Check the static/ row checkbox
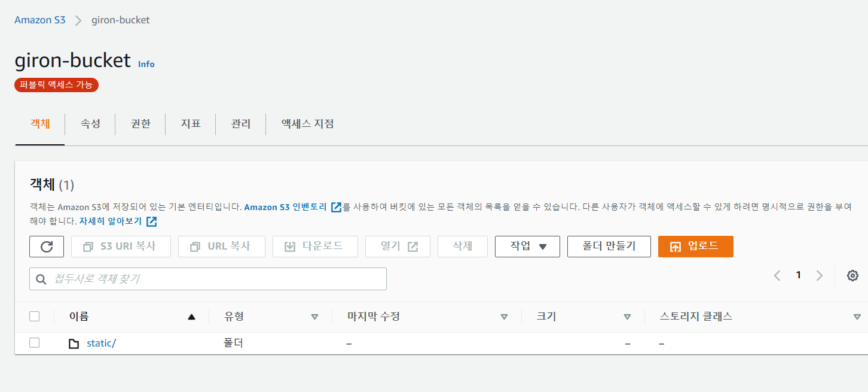The height and width of the screenshot is (392, 868). tap(35, 343)
